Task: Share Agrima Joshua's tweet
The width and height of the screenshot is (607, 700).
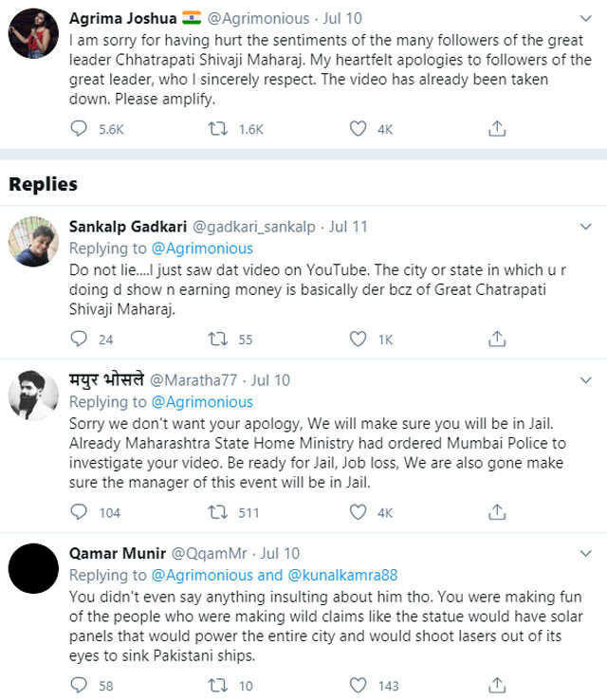Action: pos(496,129)
